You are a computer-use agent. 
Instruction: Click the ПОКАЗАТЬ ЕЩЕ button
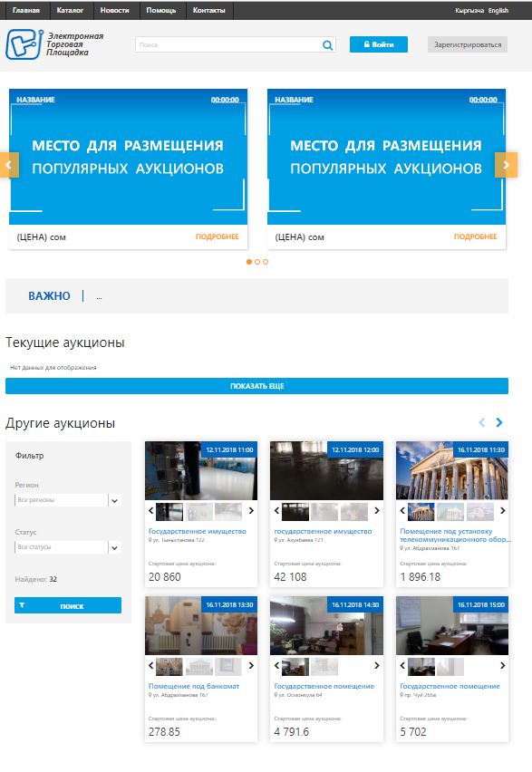click(x=256, y=386)
